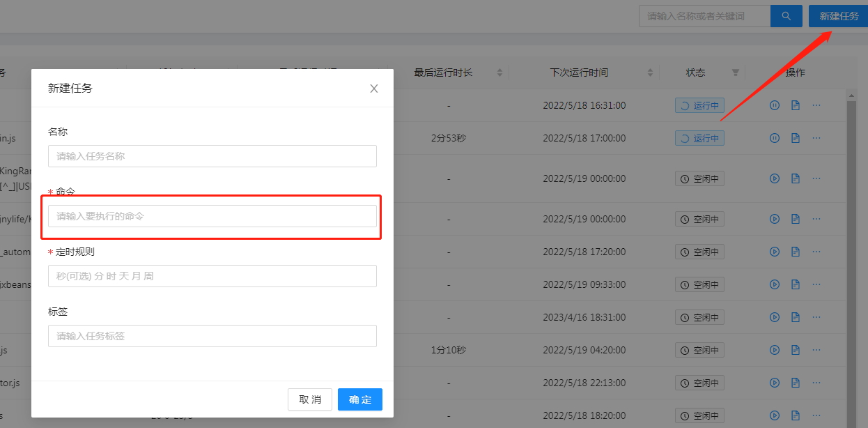Click the 2022/5/18 16:31:00 time cell

click(x=584, y=105)
